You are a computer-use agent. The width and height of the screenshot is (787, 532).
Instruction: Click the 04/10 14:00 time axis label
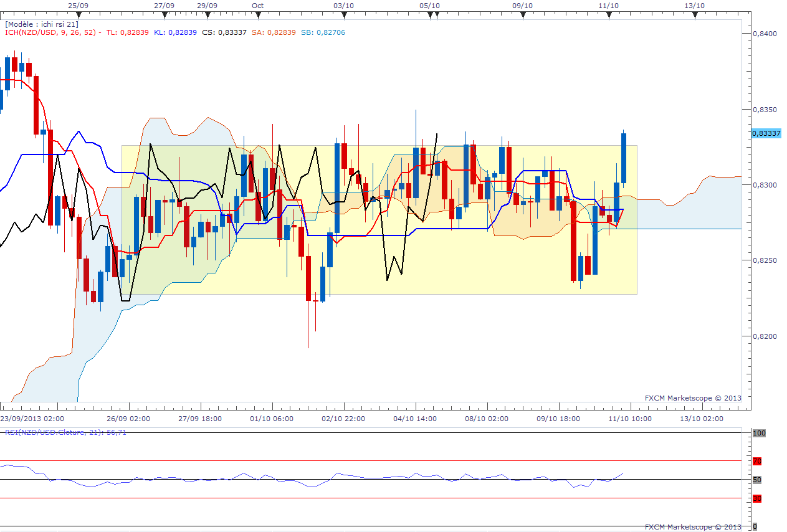[x=415, y=419]
